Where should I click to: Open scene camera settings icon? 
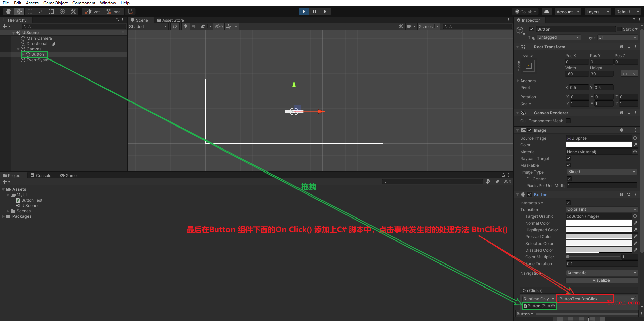[x=409, y=26]
